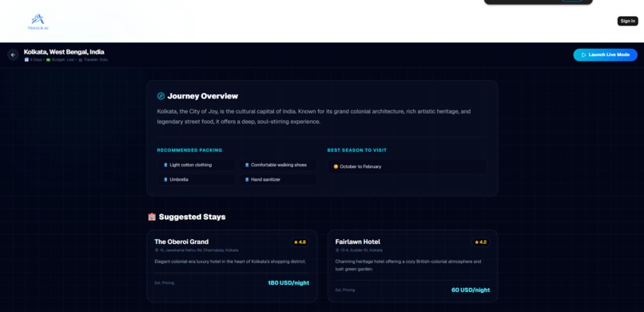Click the 4.8 star rating badge
Image resolution: width=644 pixels, height=312 pixels.
coord(300,242)
